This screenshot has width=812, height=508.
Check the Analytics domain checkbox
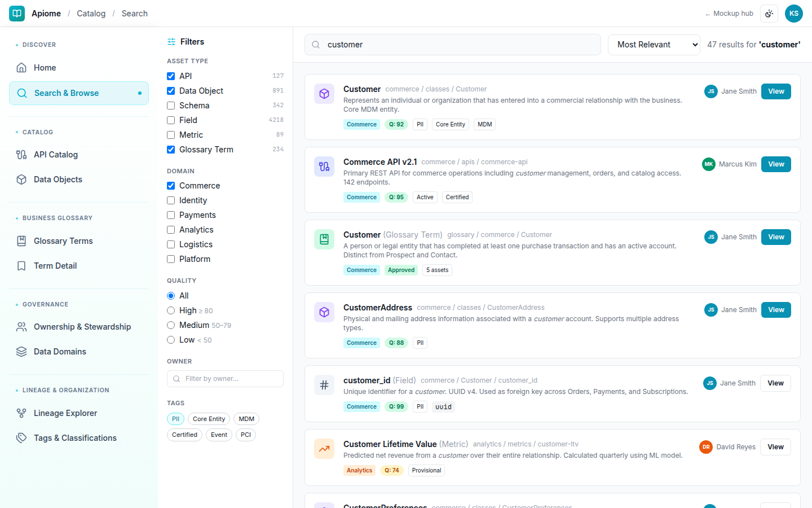(x=171, y=230)
